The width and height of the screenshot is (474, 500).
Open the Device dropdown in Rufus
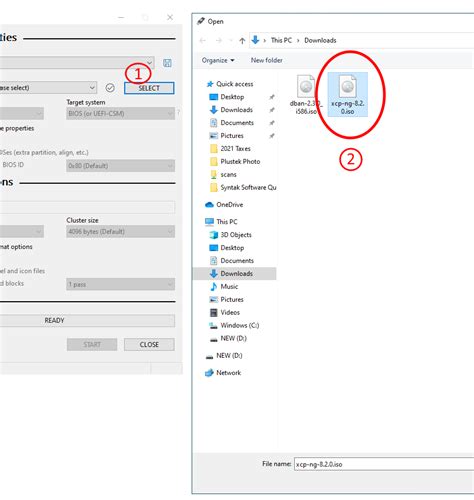click(x=77, y=62)
